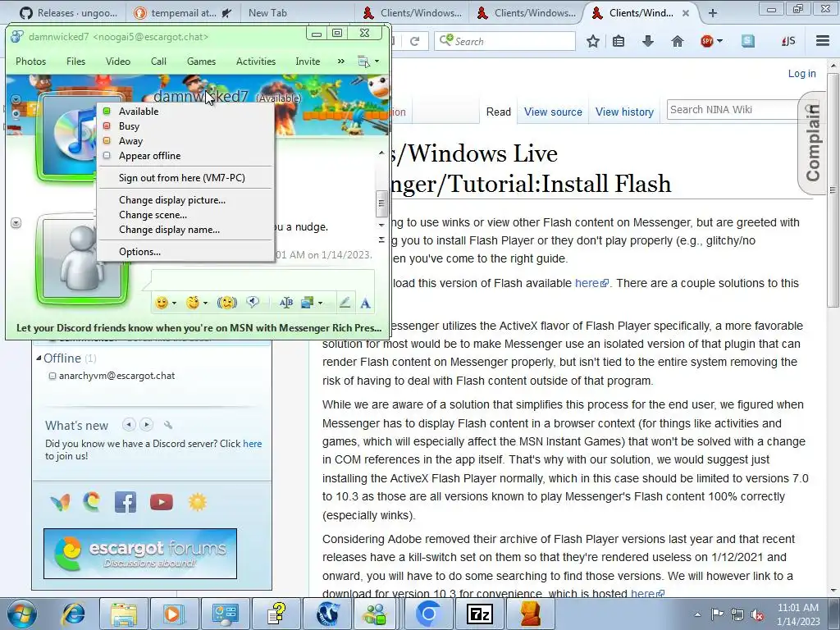The height and width of the screenshot is (630, 840).
Task: Click the Log in link
Action: click(x=801, y=74)
